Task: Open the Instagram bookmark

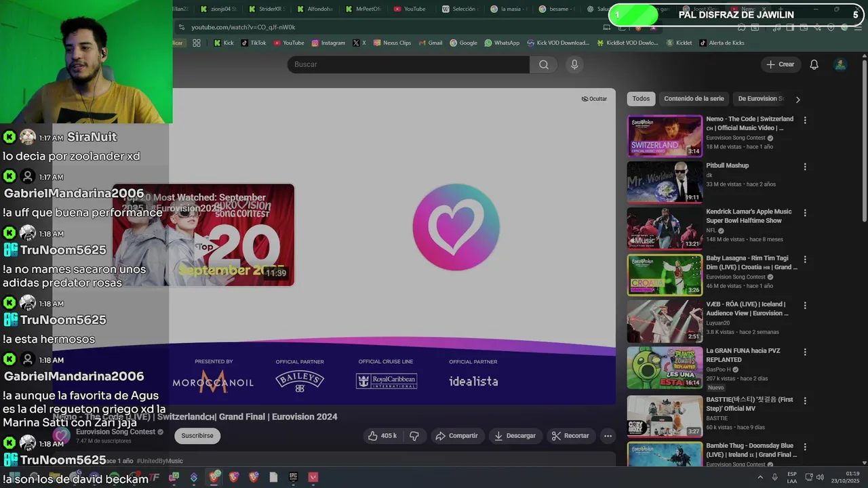Action: [328, 43]
